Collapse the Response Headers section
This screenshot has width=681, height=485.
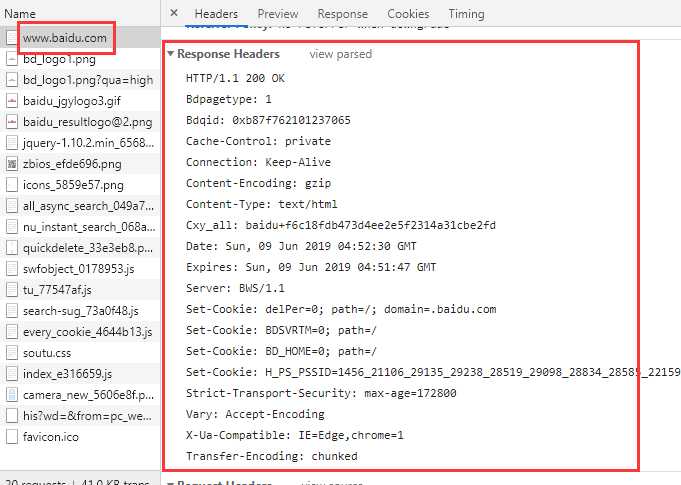click(171, 54)
